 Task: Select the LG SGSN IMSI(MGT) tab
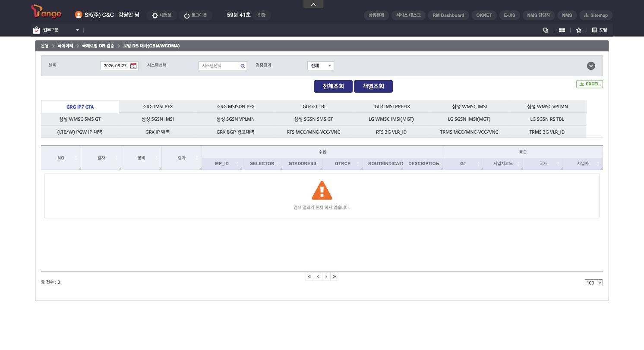click(470, 119)
